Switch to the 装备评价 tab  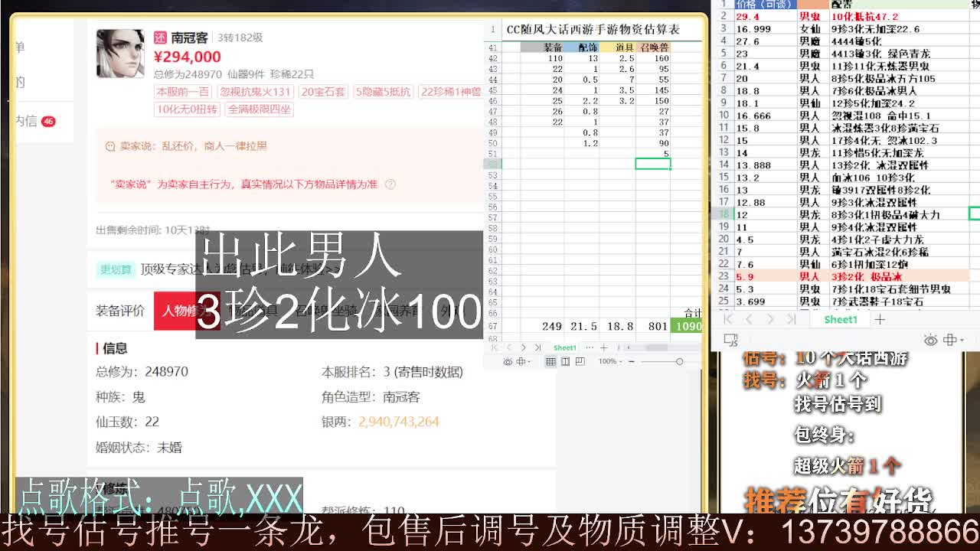coord(120,311)
